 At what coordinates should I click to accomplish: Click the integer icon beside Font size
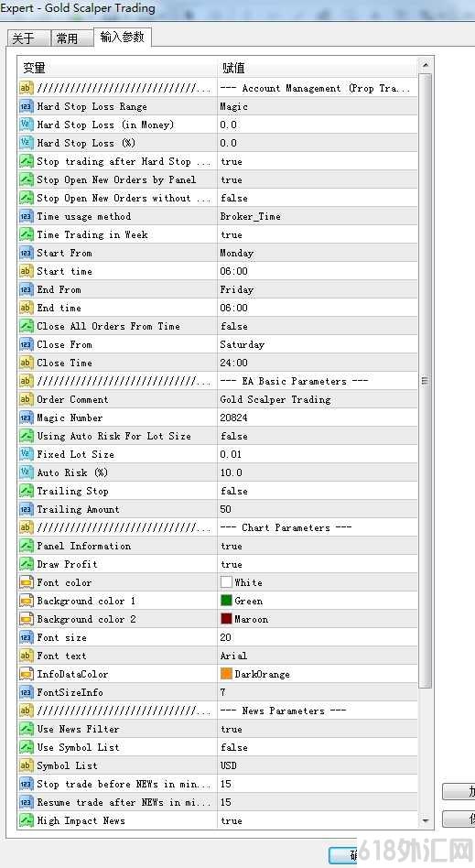[x=26, y=637]
